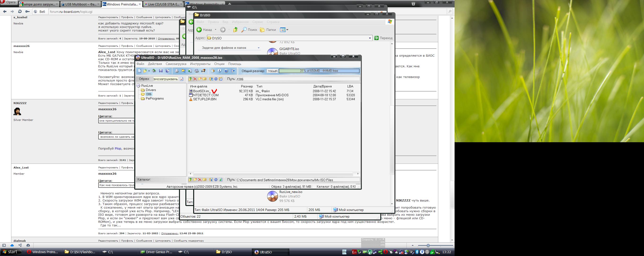Collapse the 'Задачи для файлов и папок' panel
This screenshot has width=644, height=256.
[x=259, y=48]
